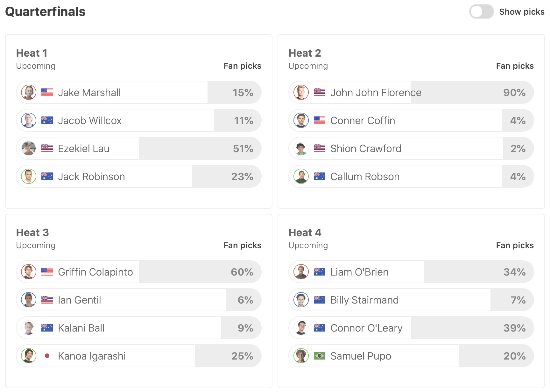Click John John Florence's Hawaii flag icon

point(319,93)
